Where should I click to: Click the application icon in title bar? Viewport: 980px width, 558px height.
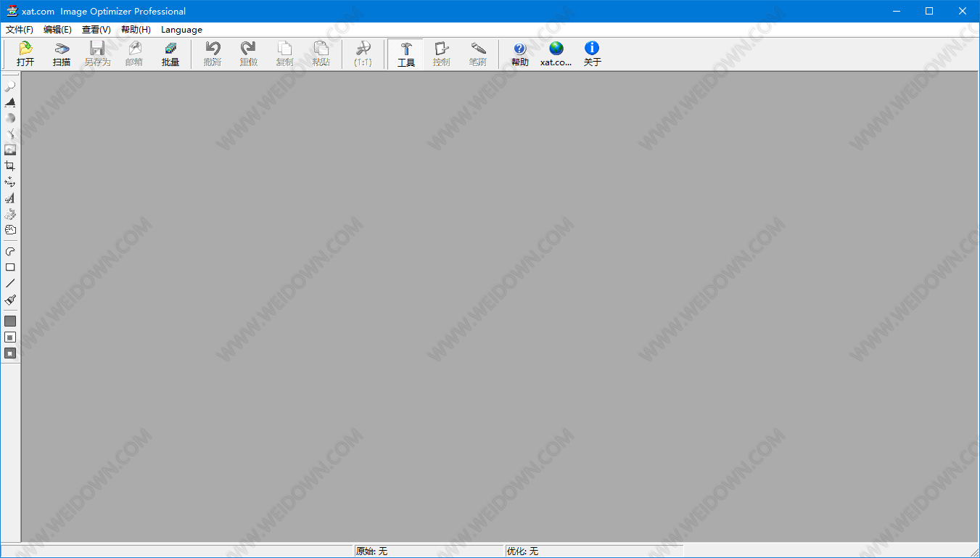12,11
